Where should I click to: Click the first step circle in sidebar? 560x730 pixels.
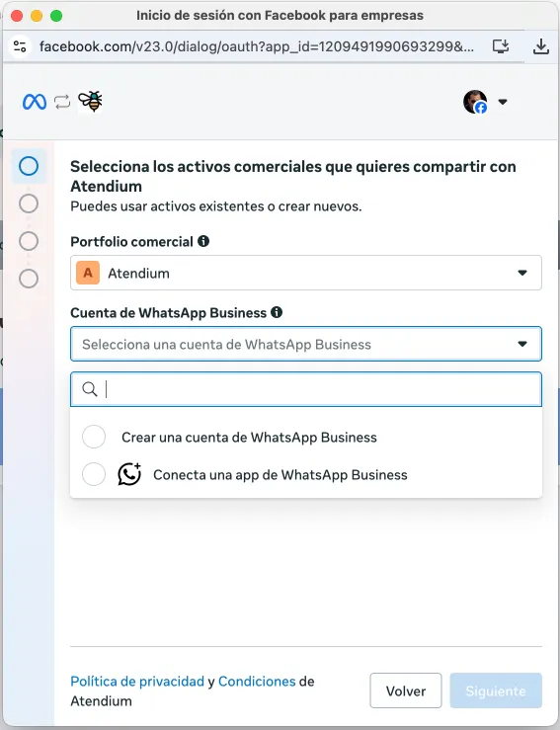coord(29,166)
